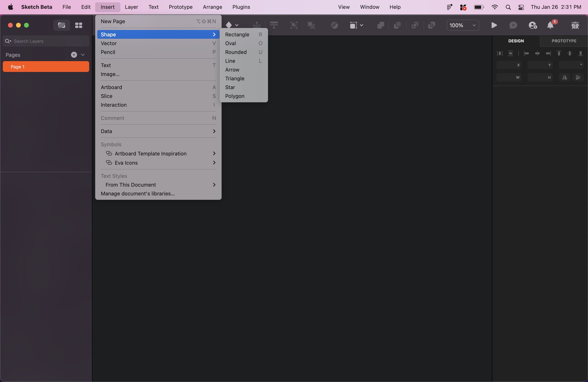Viewport: 588px width, 382px height.
Task: Click the add comment bubble icon
Action: click(x=513, y=25)
